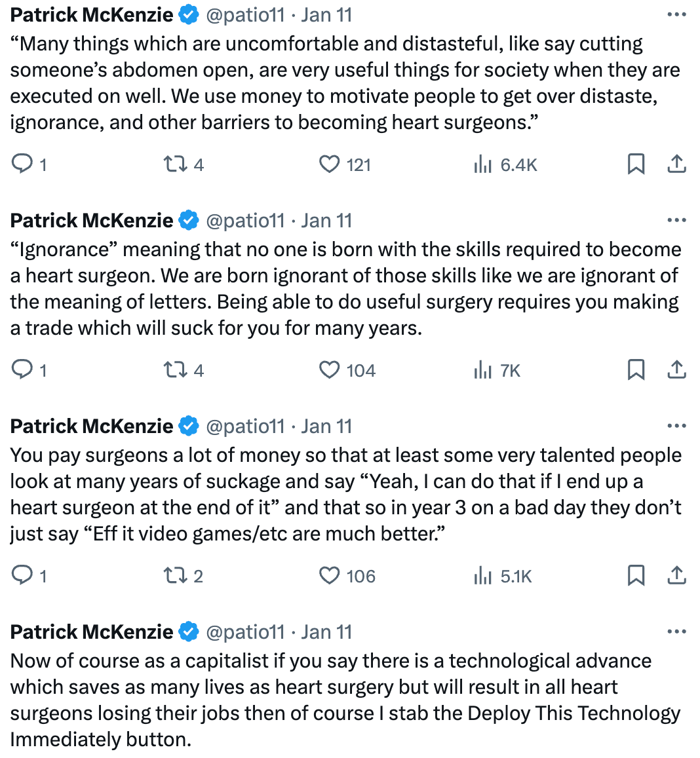Share the tweet about surgery skills
This screenshot has height=758, width=700.
(677, 370)
